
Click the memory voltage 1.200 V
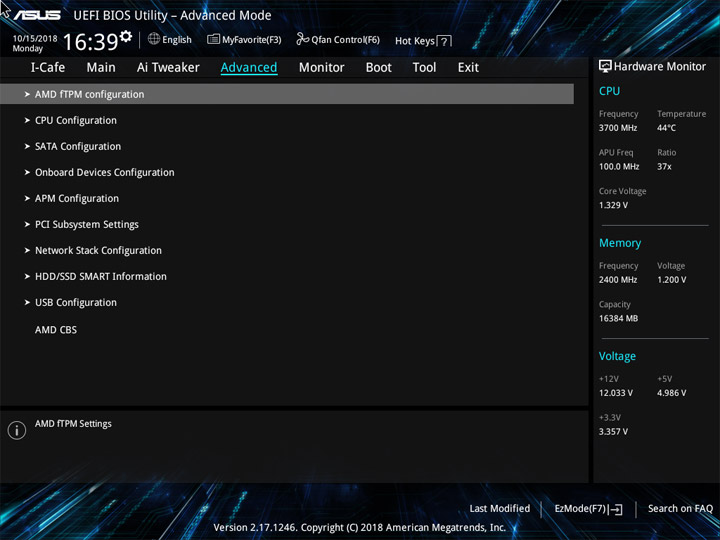pos(671,280)
